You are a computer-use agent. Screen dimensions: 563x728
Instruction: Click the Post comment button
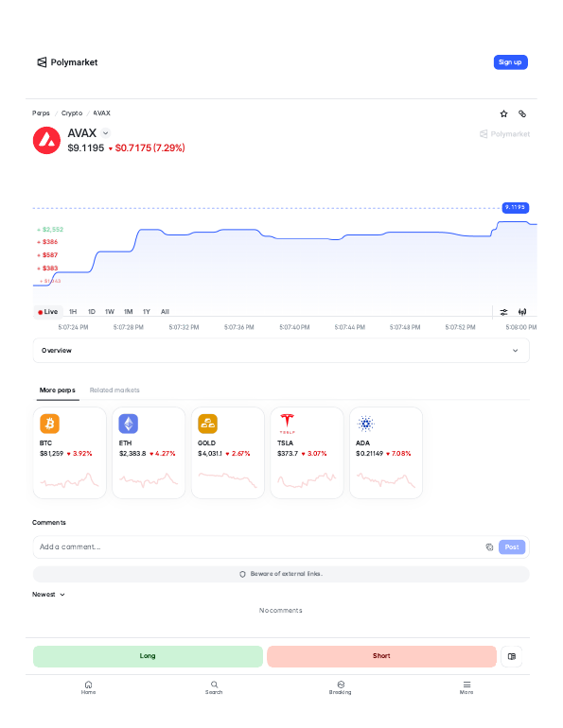click(512, 546)
